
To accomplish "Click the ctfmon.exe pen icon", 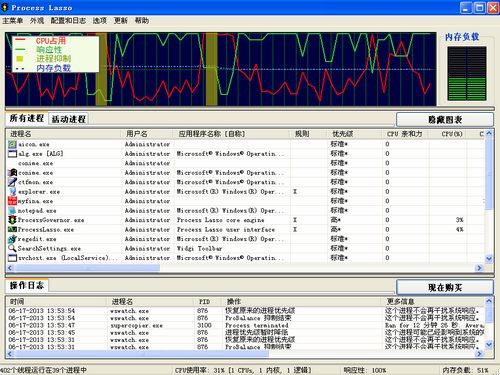I will [x=12, y=182].
